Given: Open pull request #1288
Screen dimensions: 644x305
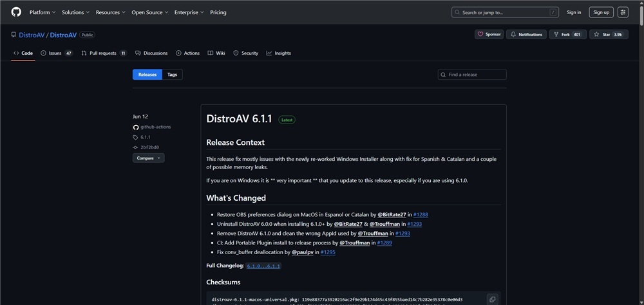Looking at the screenshot, I should point(421,215).
